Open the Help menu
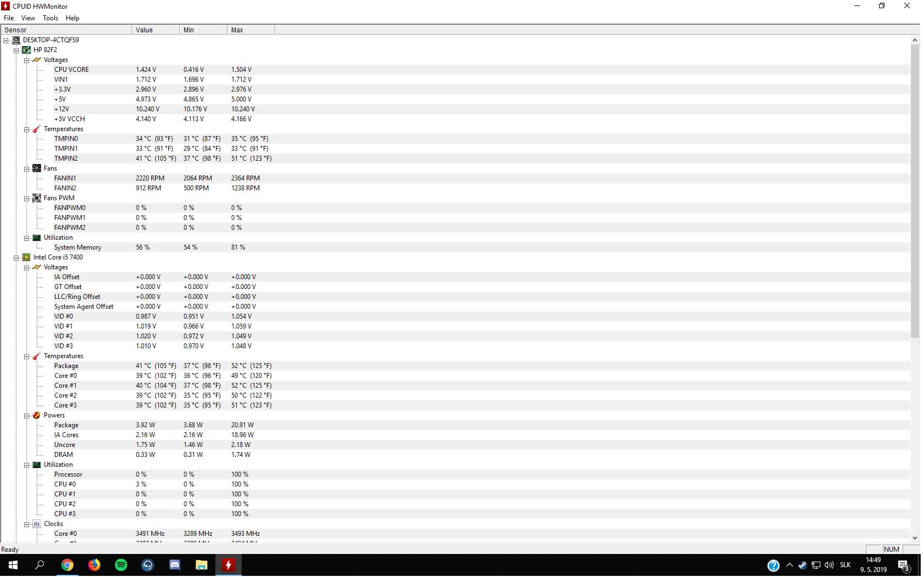Viewport: 924px width, 577px height. coord(72,18)
